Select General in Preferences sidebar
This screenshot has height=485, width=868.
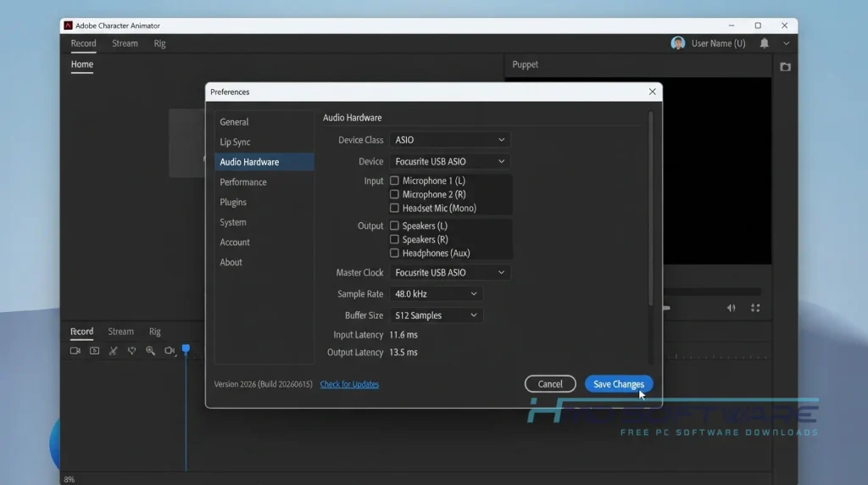[264, 122]
